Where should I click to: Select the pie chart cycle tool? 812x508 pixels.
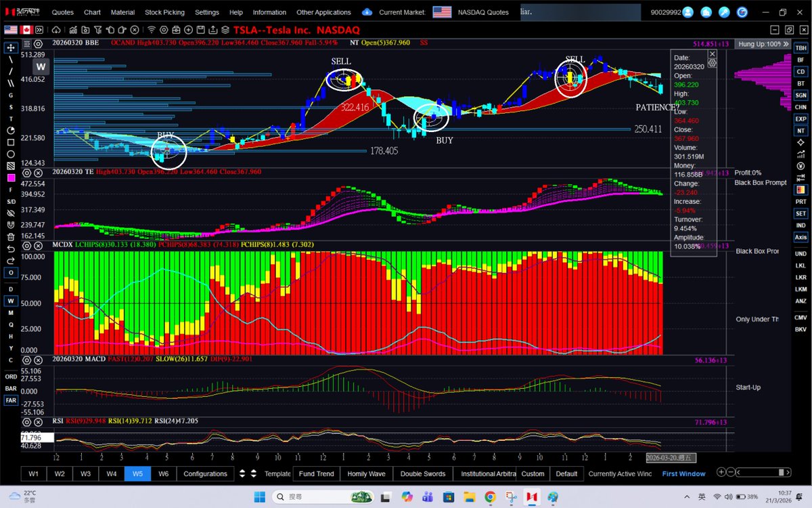coord(11,130)
